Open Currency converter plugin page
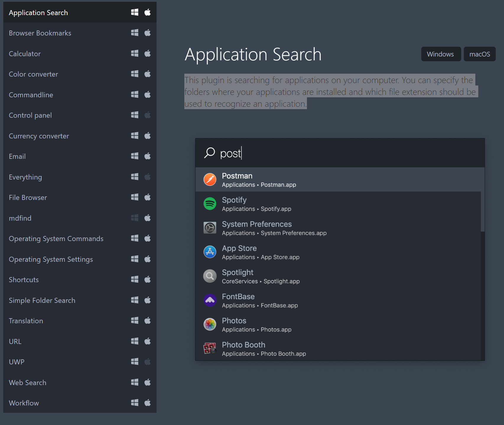Viewport: 504px width, 425px height. pos(80,136)
